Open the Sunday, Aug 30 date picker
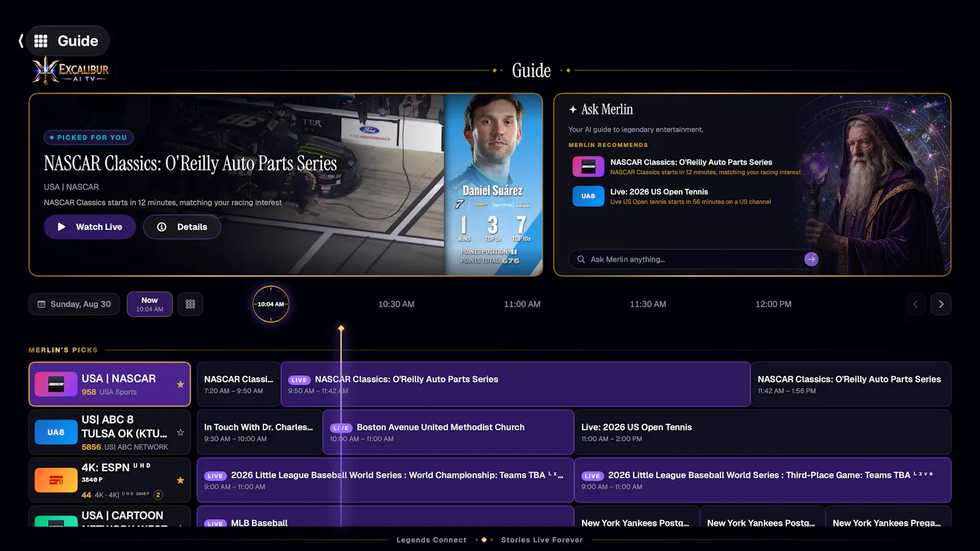Image resolution: width=980 pixels, height=551 pixels. click(74, 304)
